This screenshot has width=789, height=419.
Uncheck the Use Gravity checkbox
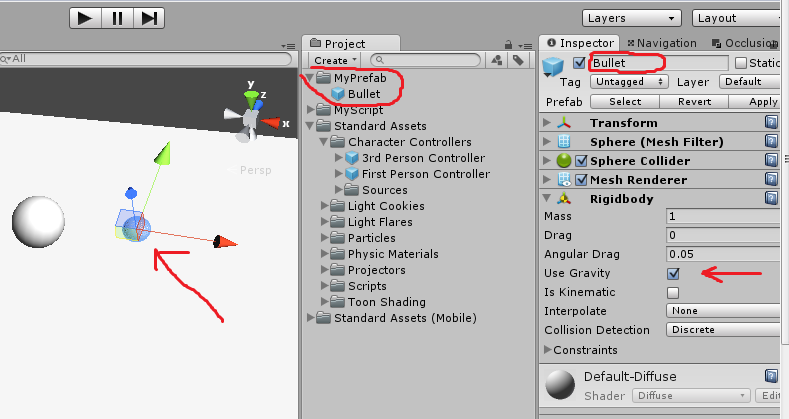[x=673, y=274]
